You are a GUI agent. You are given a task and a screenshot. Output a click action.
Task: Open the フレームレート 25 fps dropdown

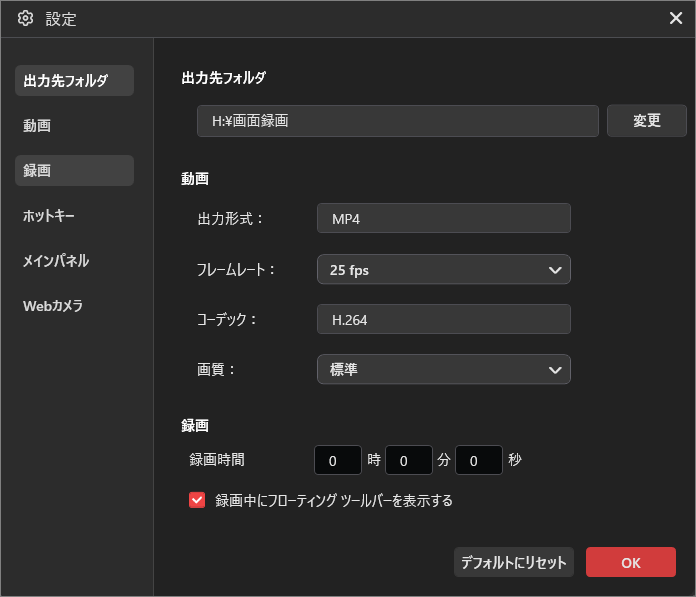(443, 269)
